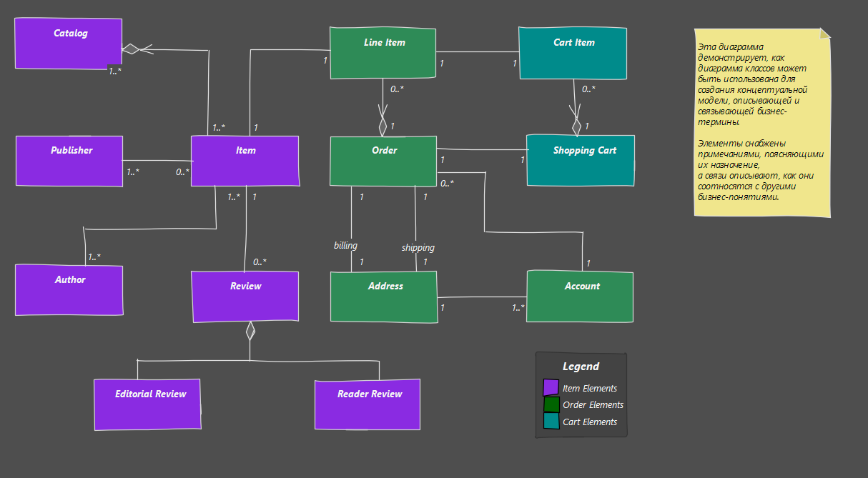Click the green Line Item box

pos(383,53)
